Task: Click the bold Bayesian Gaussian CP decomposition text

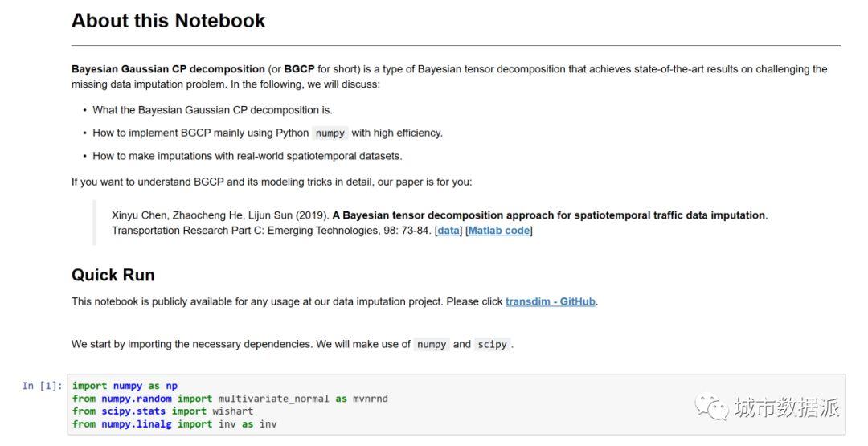Action: [x=168, y=69]
